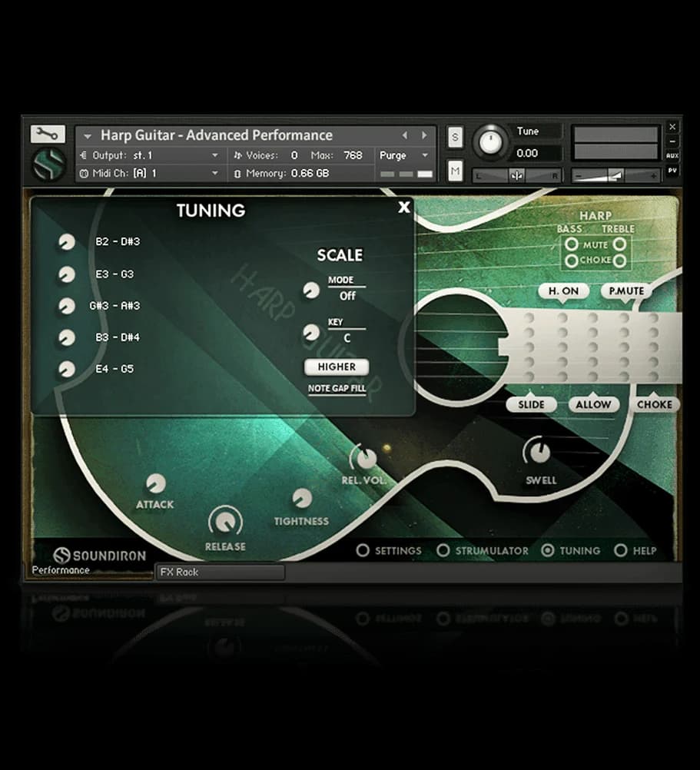Click the Swell knob
This screenshot has width=700, height=770.
point(538,451)
